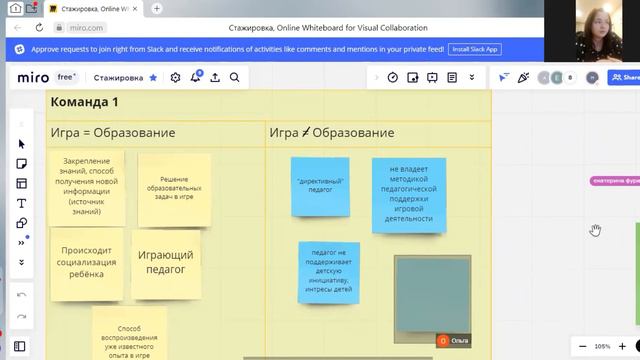
Task: Click Install Slack App button
Action: pyautogui.click(x=475, y=49)
